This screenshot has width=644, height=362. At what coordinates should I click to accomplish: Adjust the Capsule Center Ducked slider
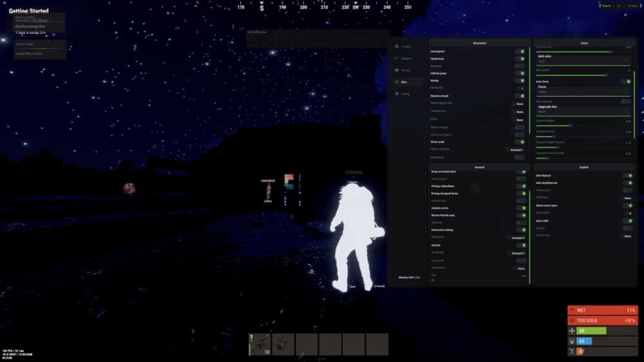tap(583, 158)
